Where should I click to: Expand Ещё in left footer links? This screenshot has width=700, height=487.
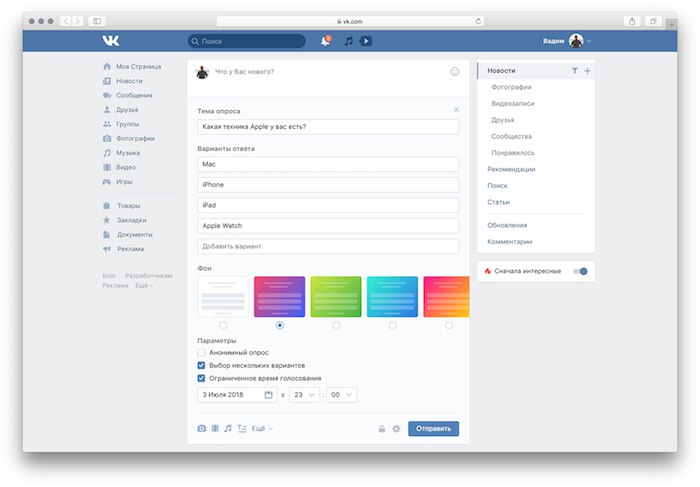point(144,286)
